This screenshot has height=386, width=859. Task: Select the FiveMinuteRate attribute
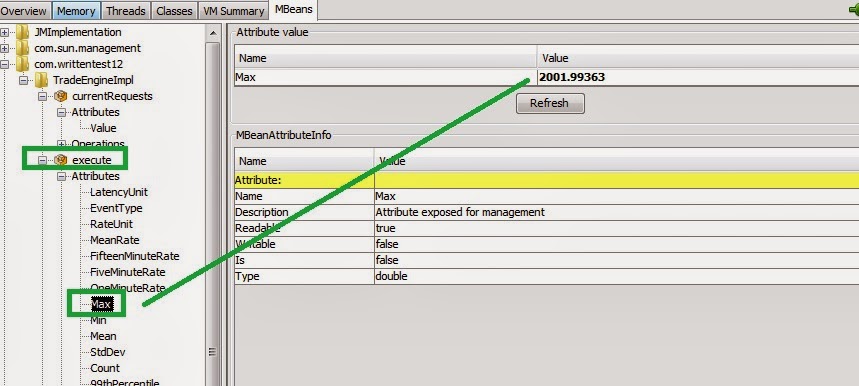click(128, 272)
